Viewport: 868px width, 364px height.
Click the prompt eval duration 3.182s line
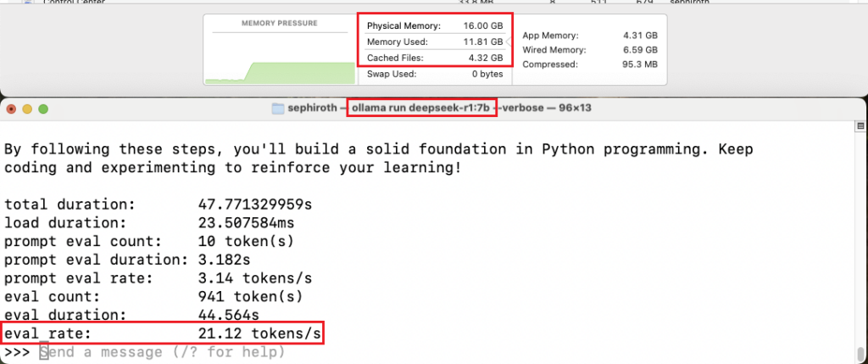coord(127,260)
